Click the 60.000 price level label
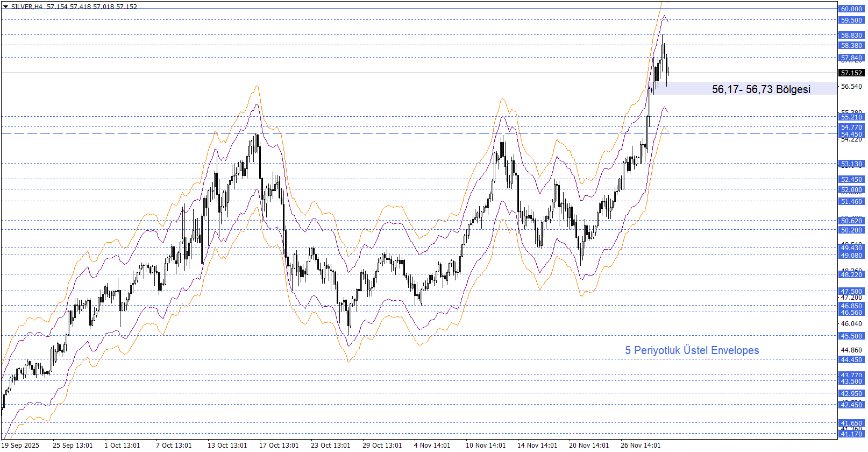This screenshot has height=452, width=868. 851,9
